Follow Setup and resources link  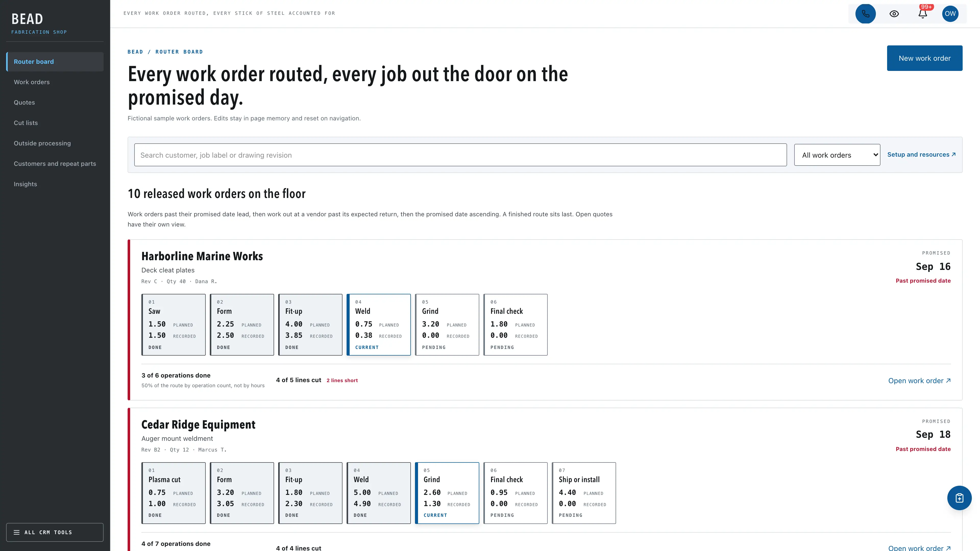(x=921, y=154)
